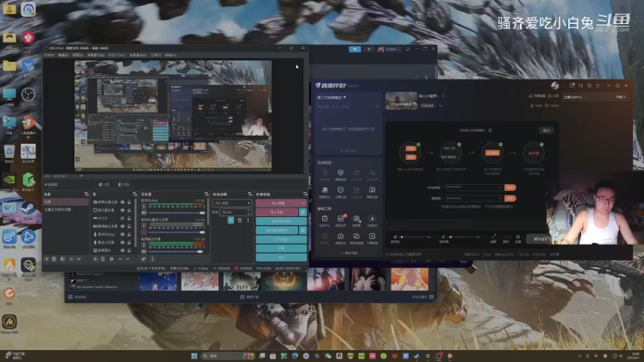
Task: Adjust speaker volume slider in Douyu companion
Action: tap(462, 237)
